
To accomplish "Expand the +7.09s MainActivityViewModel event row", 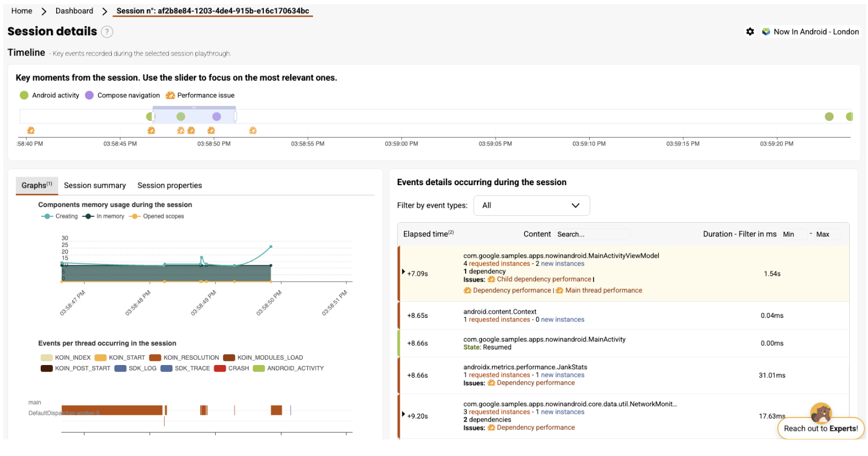I will tap(403, 272).
